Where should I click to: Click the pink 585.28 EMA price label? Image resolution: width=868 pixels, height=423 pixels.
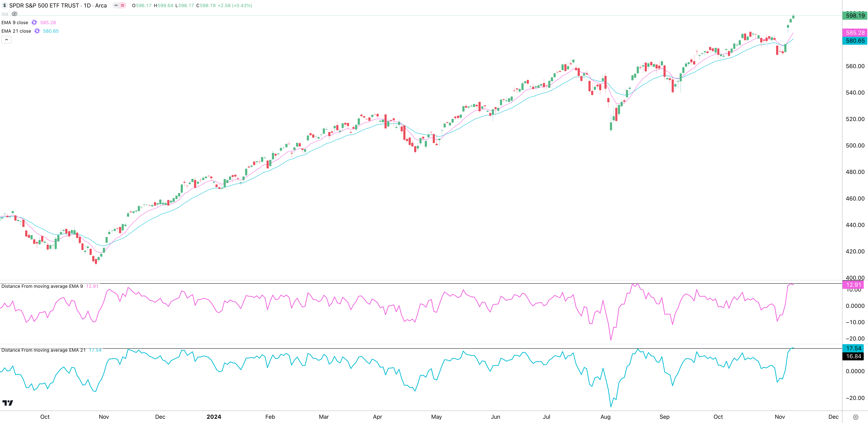click(x=855, y=32)
